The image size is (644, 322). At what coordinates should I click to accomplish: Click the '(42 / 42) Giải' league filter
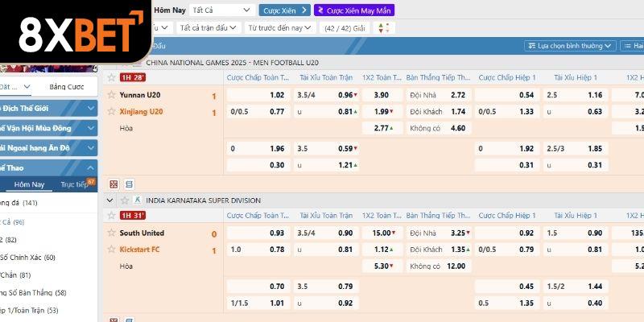(x=345, y=27)
